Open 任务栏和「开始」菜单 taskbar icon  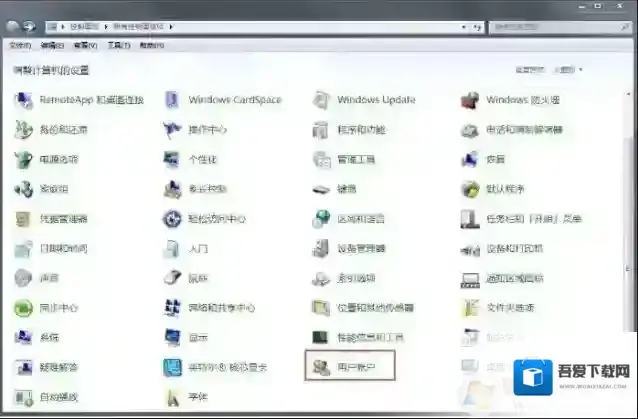click(470, 219)
